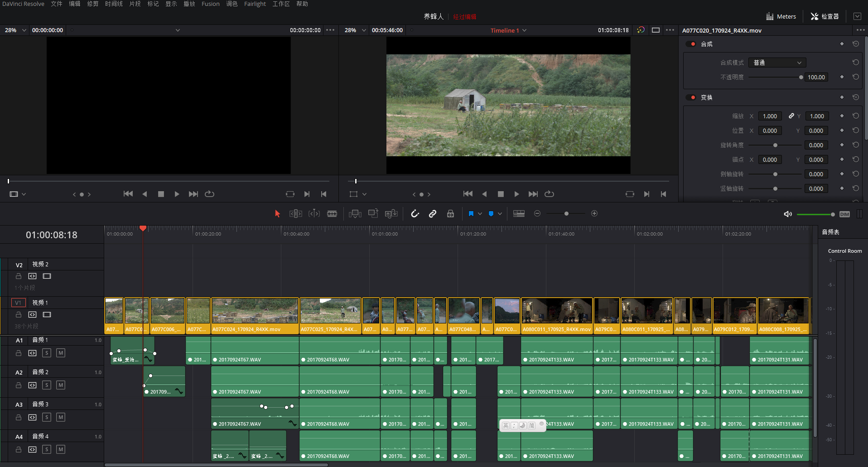Select the Trim edit mode tool
The width and height of the screenshot is (868, 467).
point(296,214)
